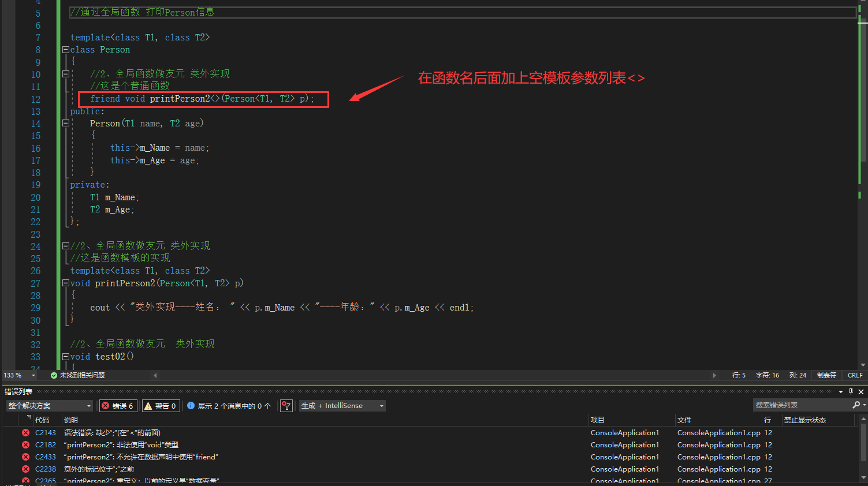868x486 pixels.
Task: Toggle the 警告 0 warnings filter
Action: point(160,406)
